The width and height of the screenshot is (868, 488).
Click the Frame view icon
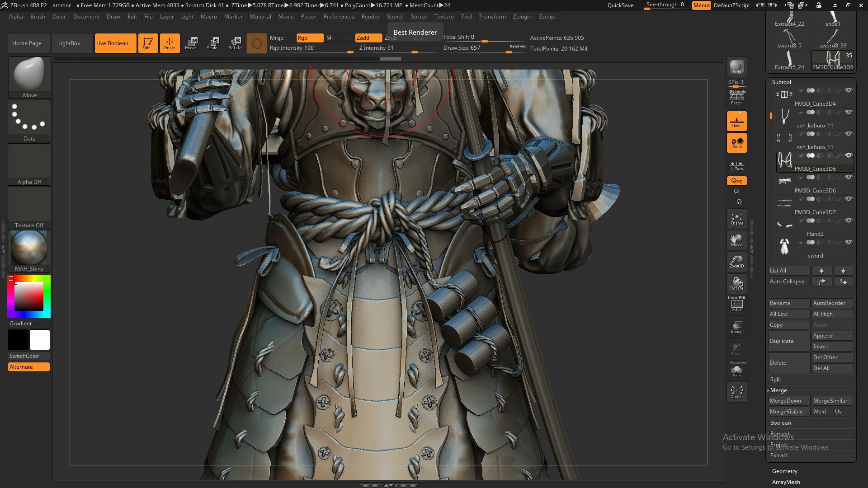736,219
